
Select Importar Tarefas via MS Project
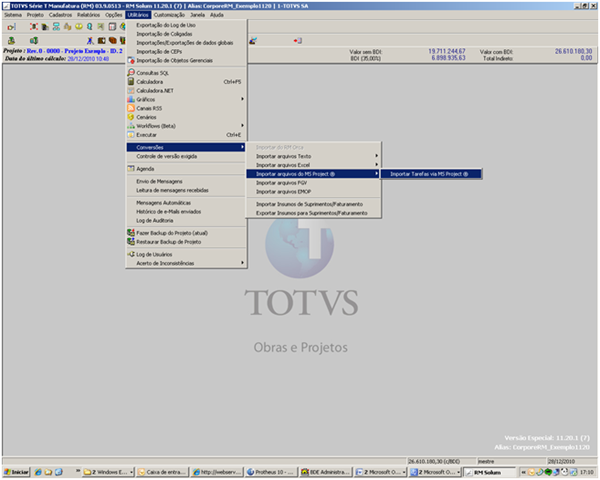(x=431, y=174)
